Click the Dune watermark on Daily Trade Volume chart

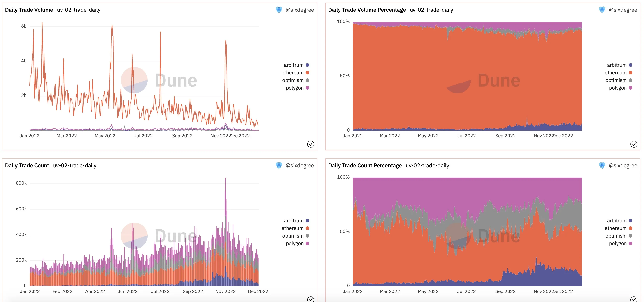[159, 80]
